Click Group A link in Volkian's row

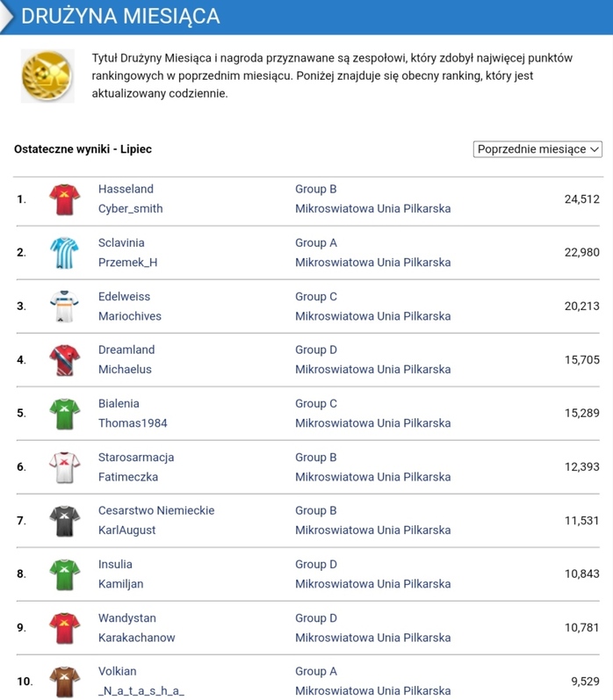[316, 671]
